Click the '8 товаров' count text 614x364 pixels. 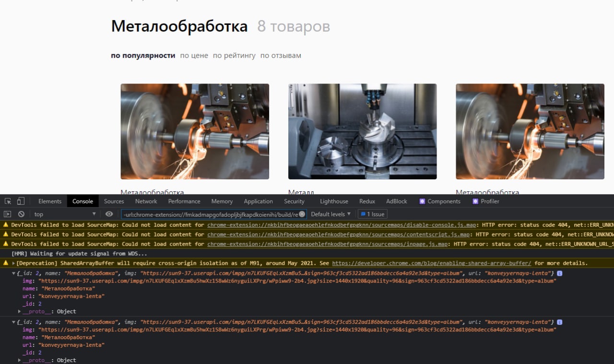[x=294, y=26]
